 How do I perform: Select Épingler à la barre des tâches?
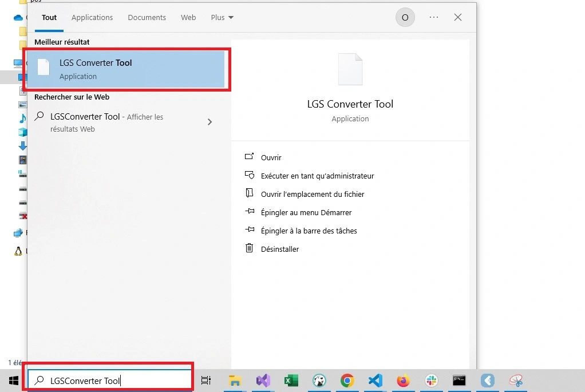point(309,231)
